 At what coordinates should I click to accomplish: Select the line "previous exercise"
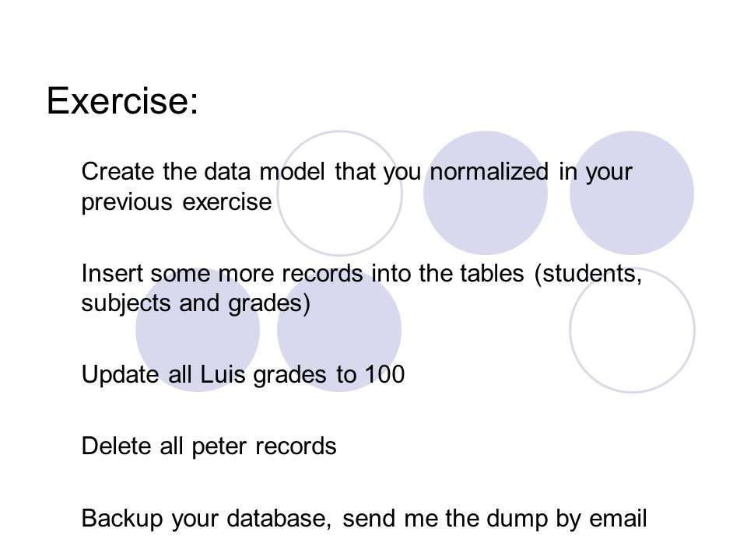pos(177,202)
